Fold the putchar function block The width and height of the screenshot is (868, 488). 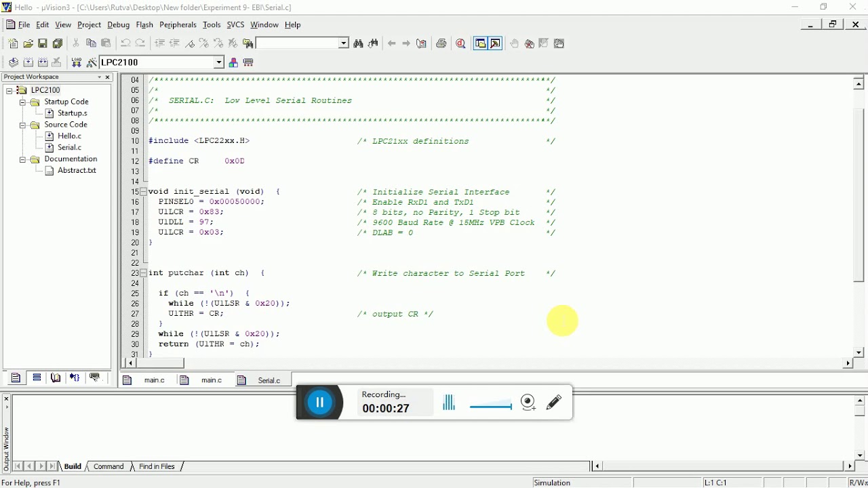pos(143,273)
